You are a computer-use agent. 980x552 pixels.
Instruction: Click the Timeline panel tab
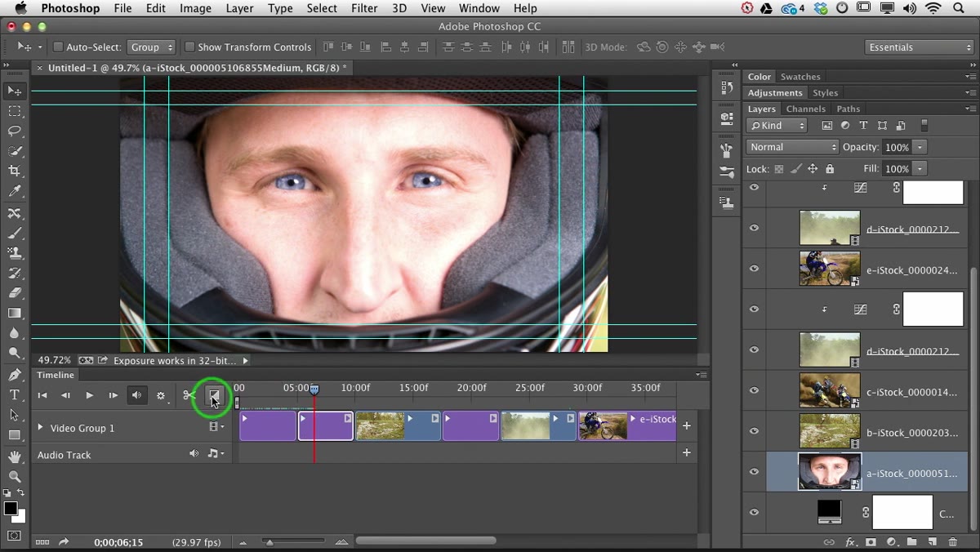tap(56, 375)
